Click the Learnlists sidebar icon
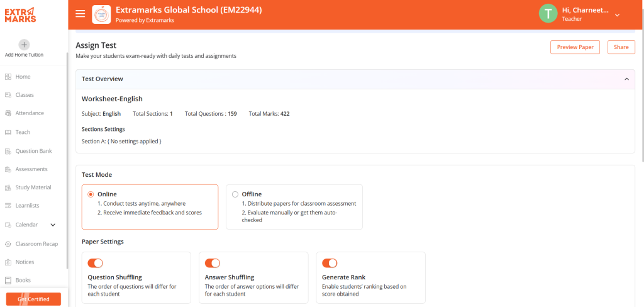 coord(8,206)
